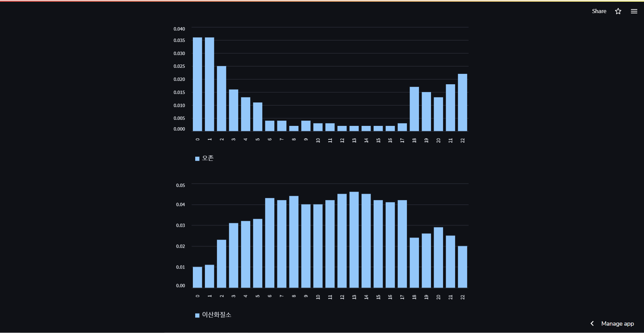Image resolution: width=644 pixels, height=333 pixels.
Task: Click the 0.010 y-axis label in ozone chart
Action: [179, 105]
